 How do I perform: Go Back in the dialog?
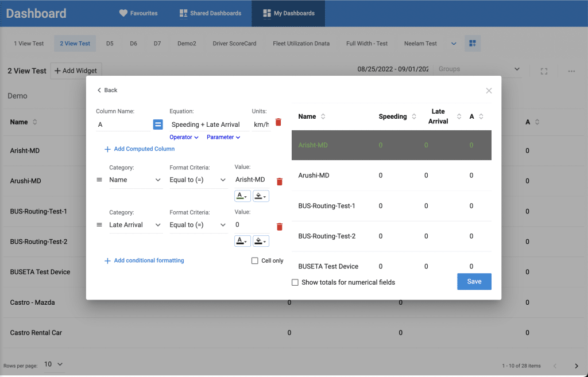pyautogui.click(x=107, y=90)
